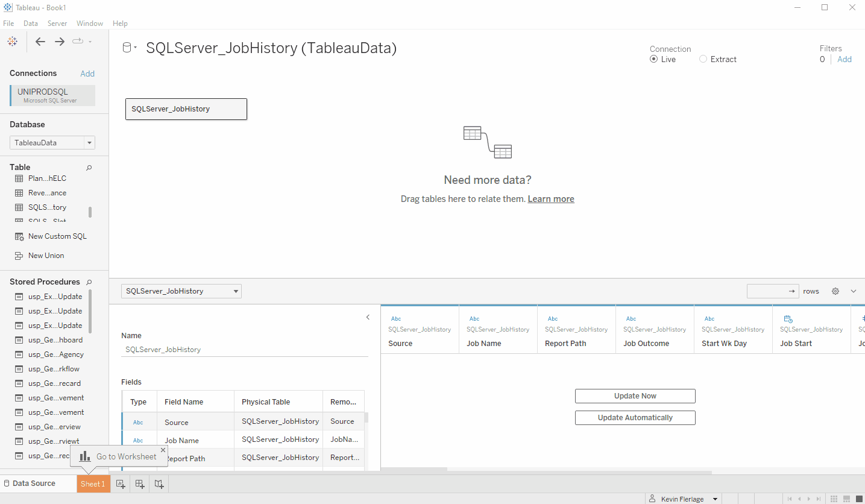Open the Kevin Flerlage user dropdown

[683, 499]
